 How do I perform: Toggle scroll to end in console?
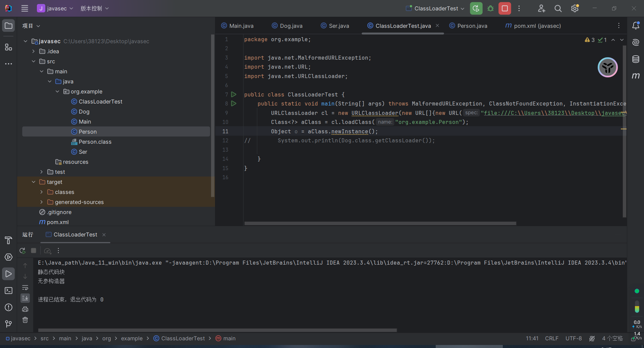pos(25,298)
